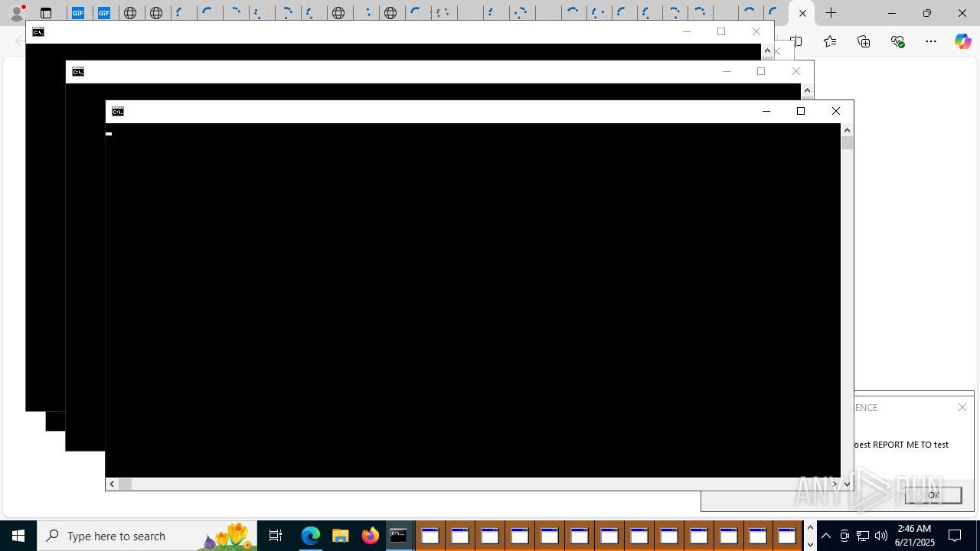The height and width of the screenshot is (551, 980).
Task: Click front console vertical scrollbar up arrow
Action: tap(847, 130)
